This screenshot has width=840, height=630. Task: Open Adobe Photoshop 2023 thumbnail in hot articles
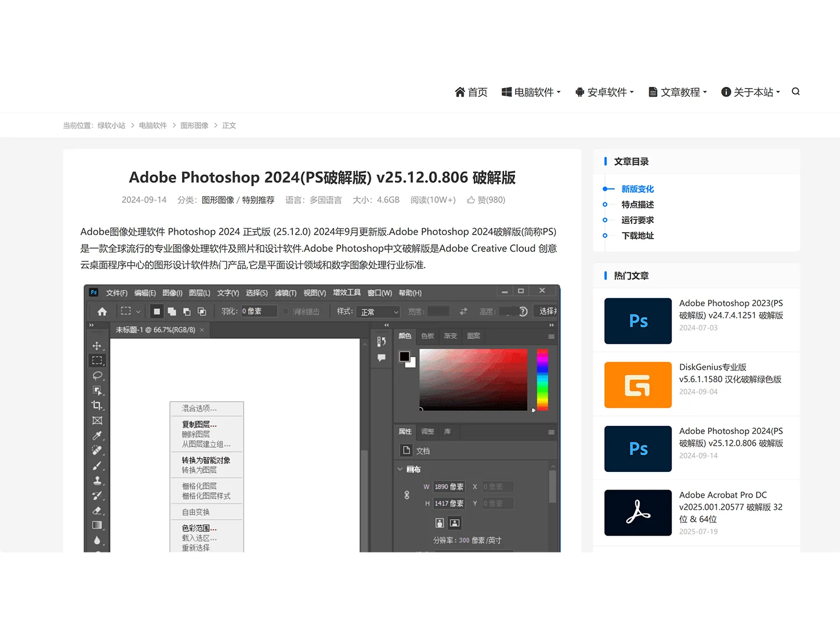pyautogui.click(x=638, y=321)
